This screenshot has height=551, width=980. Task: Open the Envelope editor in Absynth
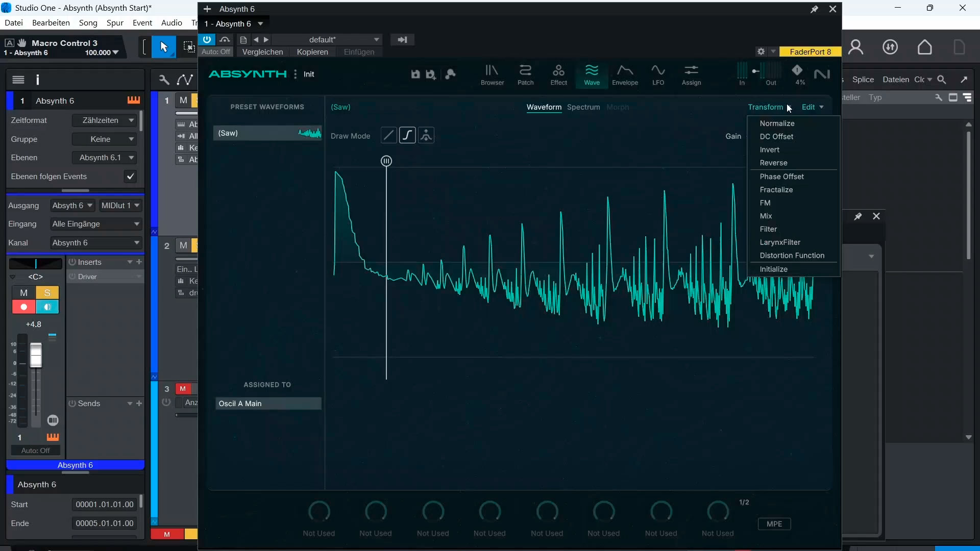click(x=625, y=75)
